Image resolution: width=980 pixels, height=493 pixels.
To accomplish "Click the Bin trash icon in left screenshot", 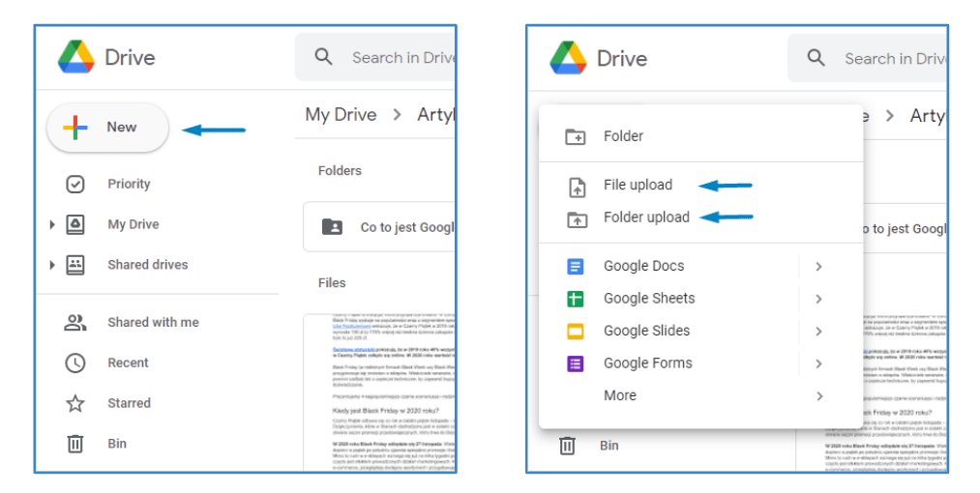I will [x=75, y=444].
